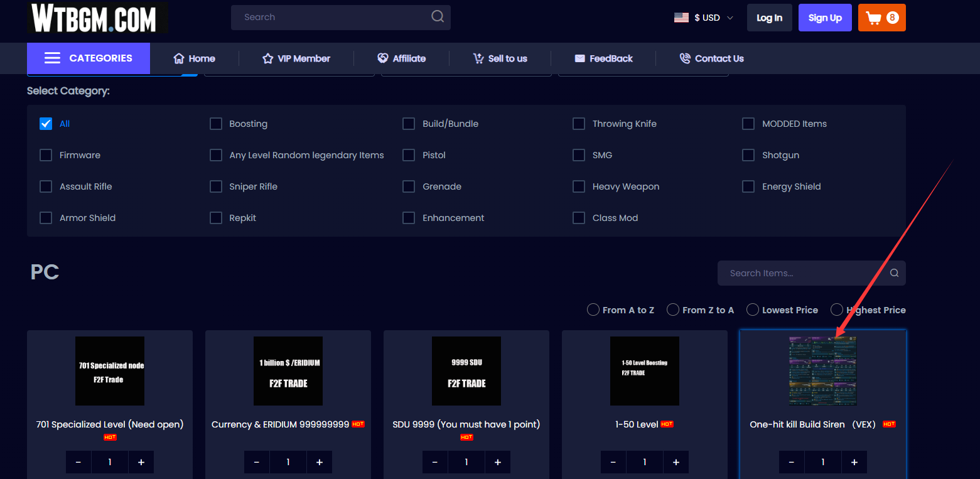
Task: Open the One-hit kill Build Siren image
Action: pyautogui.click(x=823, y=371)
